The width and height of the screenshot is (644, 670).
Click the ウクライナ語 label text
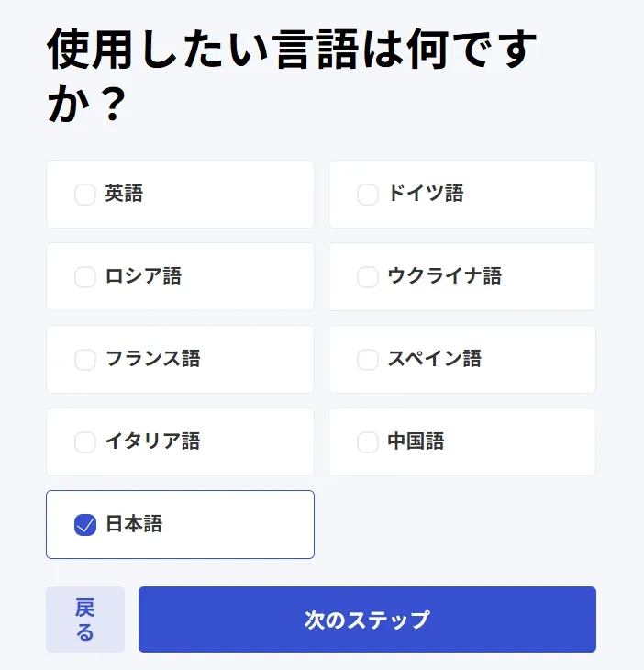pyautogui.click(x=444, y=276)
